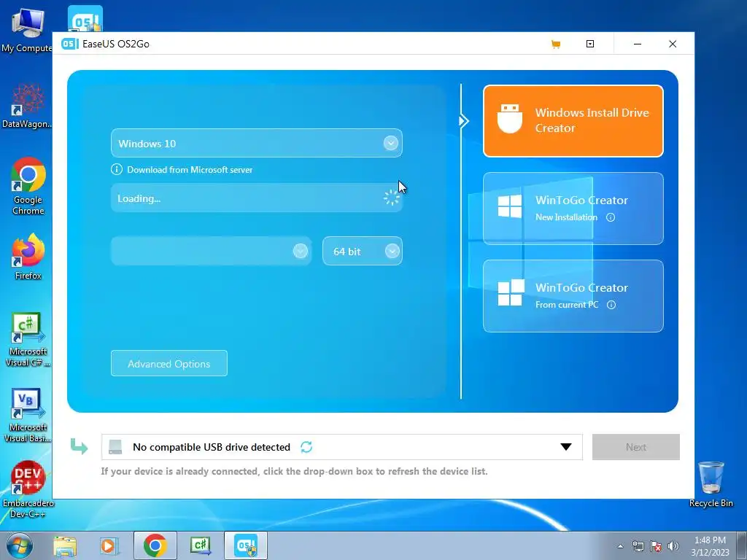Select WinToGo Creator From current PC mode
747x560 pixels.
pos(573,296)
